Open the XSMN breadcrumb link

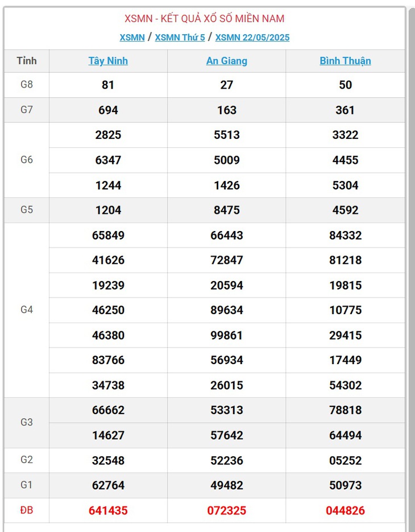132,38
